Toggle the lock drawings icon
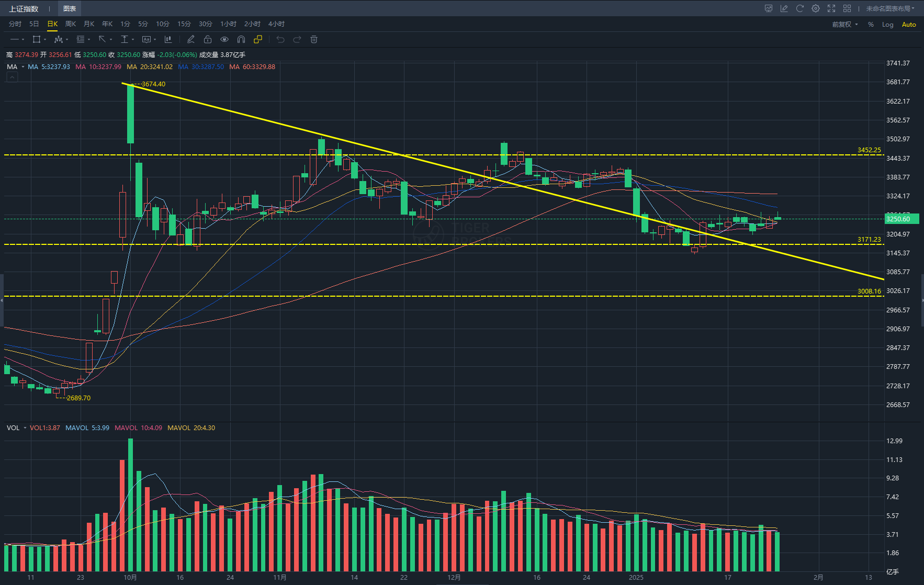924x585 pixels. (x=208, y=39)
